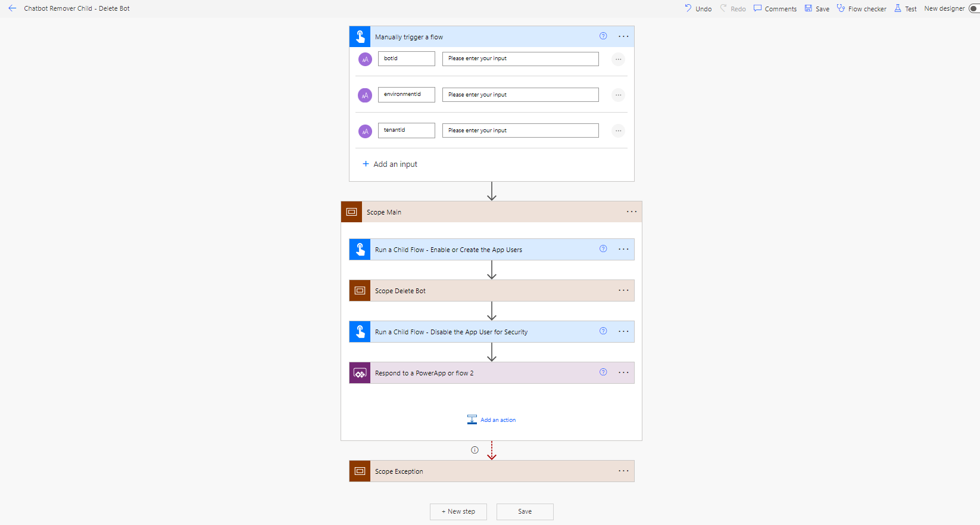Click the Scope Delete Bot icon

pyautogui.click(x=360, y=290)
